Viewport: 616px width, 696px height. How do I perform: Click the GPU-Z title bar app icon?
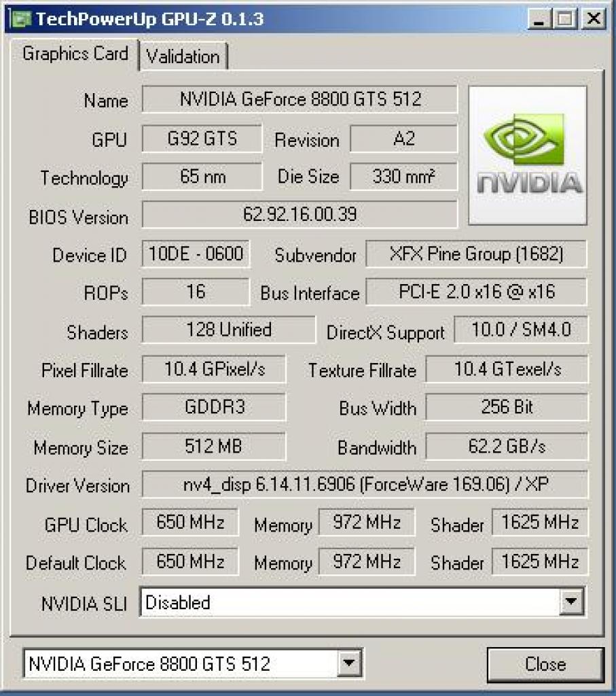click(21, 18)
